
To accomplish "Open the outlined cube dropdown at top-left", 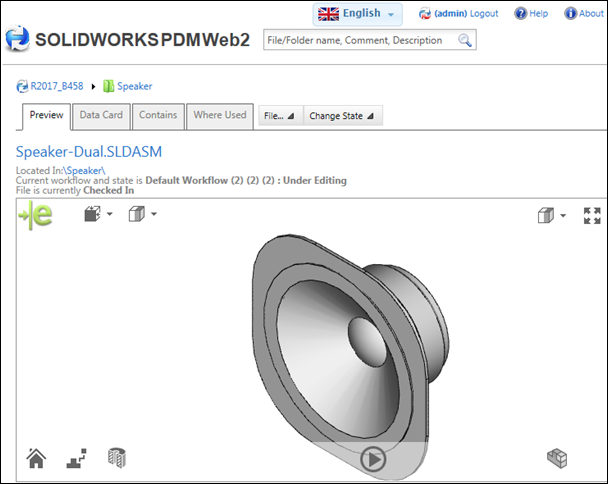I will click(143, 214).
